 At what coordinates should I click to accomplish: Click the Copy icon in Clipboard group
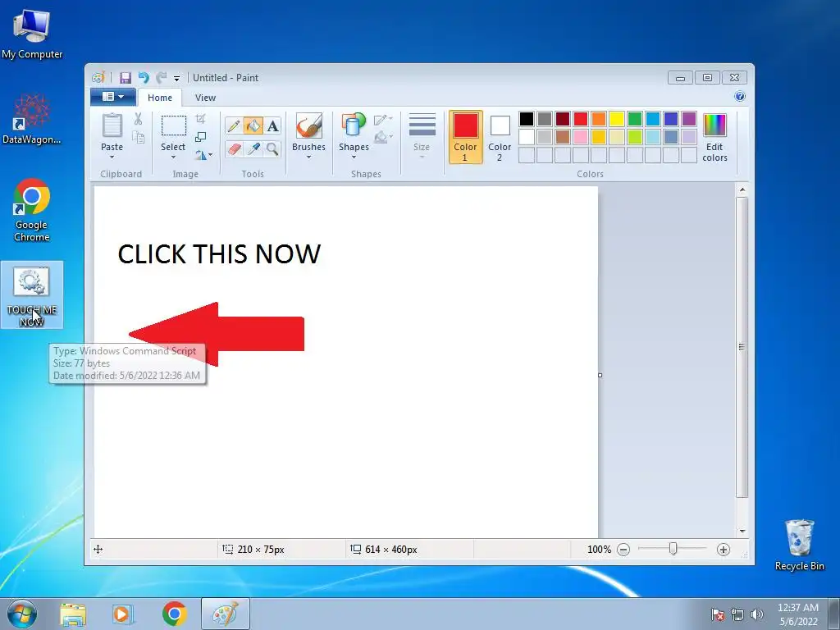pyautogui.click(x=138, y=137)
